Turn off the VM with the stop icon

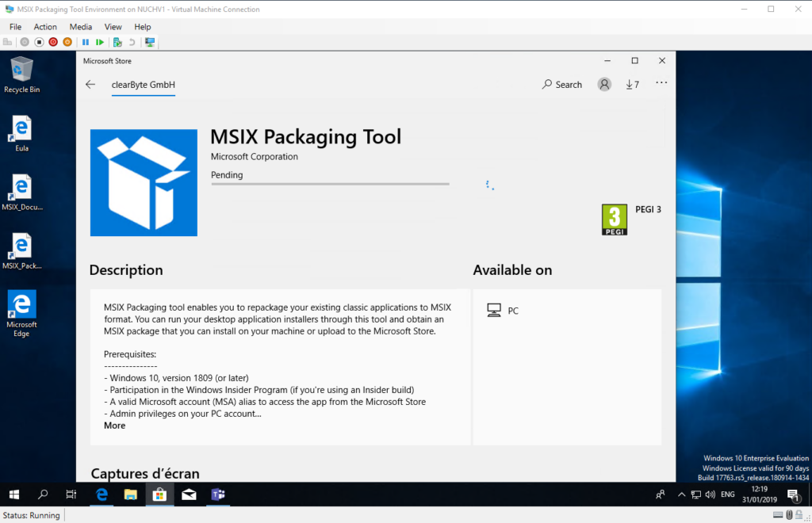click(39, 42)
